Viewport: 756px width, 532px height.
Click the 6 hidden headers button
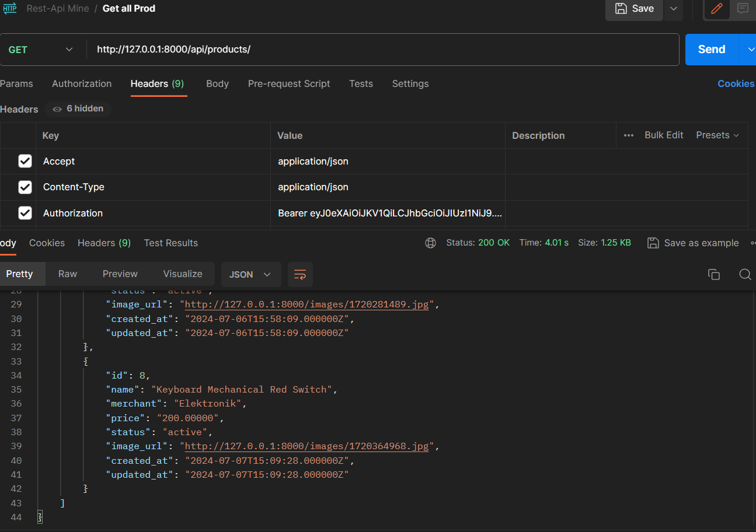click(x=78, y=109)
